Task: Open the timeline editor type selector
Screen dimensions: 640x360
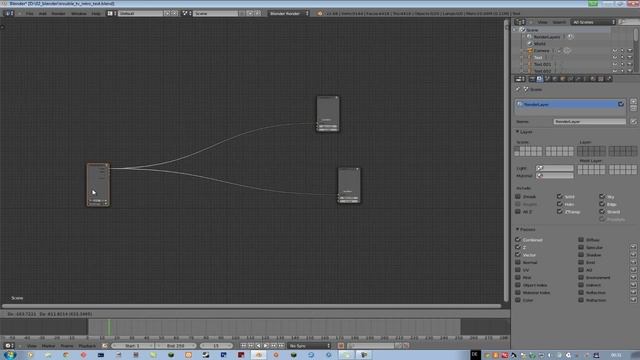Action: (x=8, y=346)
